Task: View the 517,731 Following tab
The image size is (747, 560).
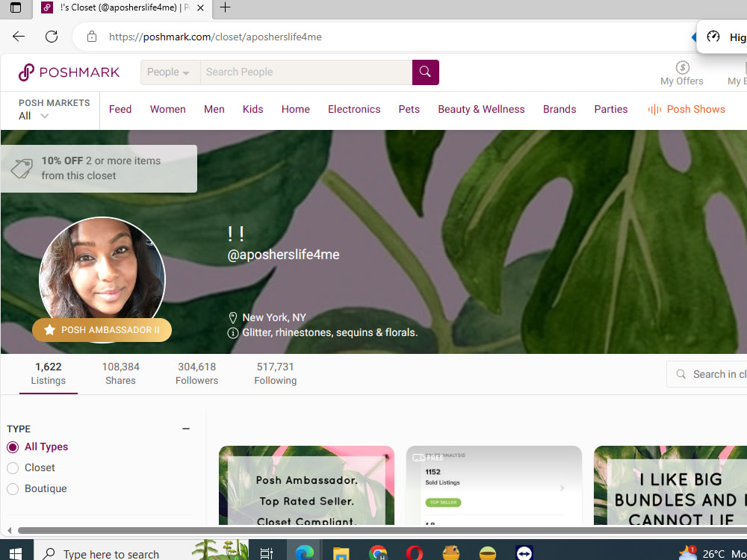Action: pos(276,374)
